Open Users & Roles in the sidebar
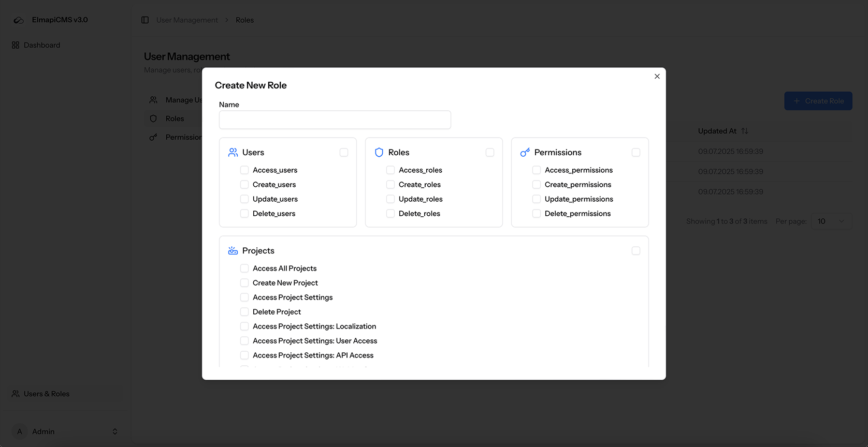This screenshot has height=447, width=868. pos(65,394)
